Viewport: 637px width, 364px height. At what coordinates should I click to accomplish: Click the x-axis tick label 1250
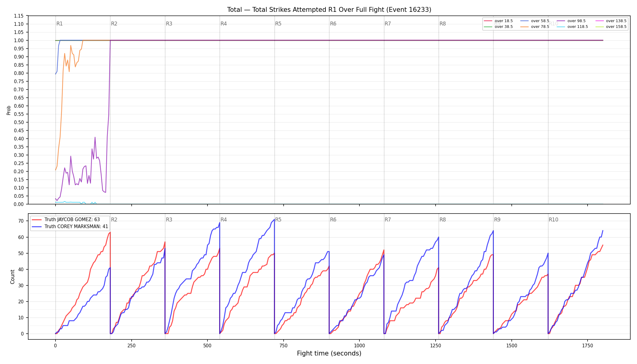(x=436, y=345)
